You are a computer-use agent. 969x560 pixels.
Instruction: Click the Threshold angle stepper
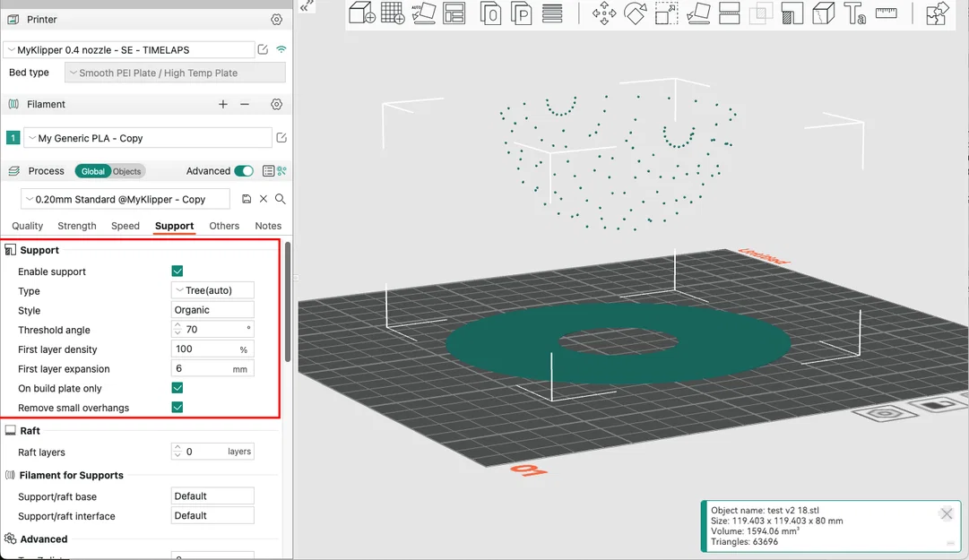177,329
